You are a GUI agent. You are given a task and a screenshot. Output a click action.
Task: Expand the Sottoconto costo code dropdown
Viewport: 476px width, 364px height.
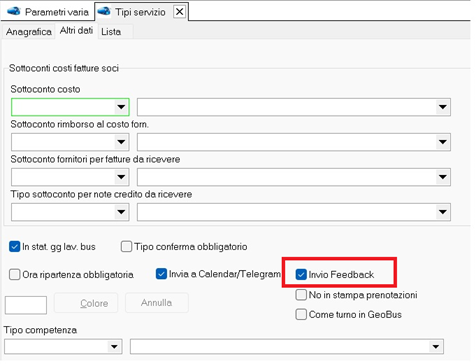pyautogui.click(x=121, y=107)
